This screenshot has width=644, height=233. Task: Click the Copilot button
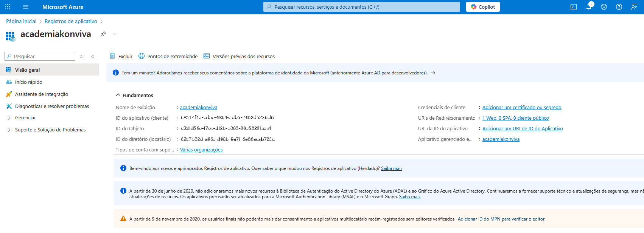483,7
